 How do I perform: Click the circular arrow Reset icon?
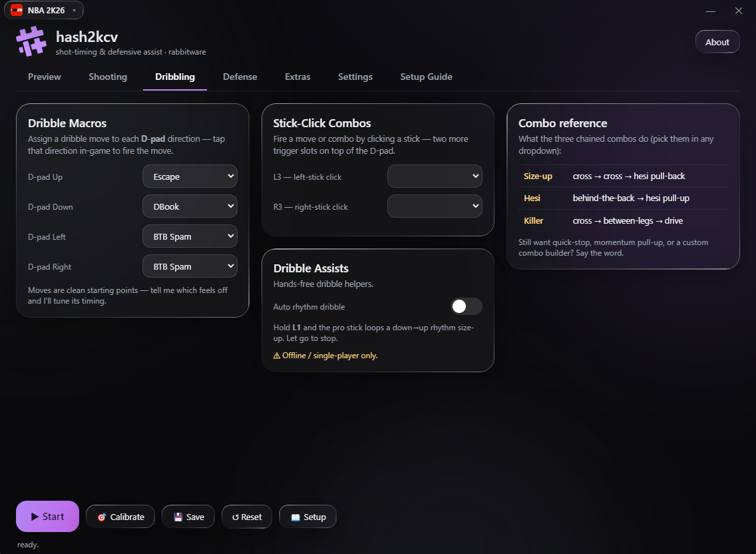click(x=236, y=517)
